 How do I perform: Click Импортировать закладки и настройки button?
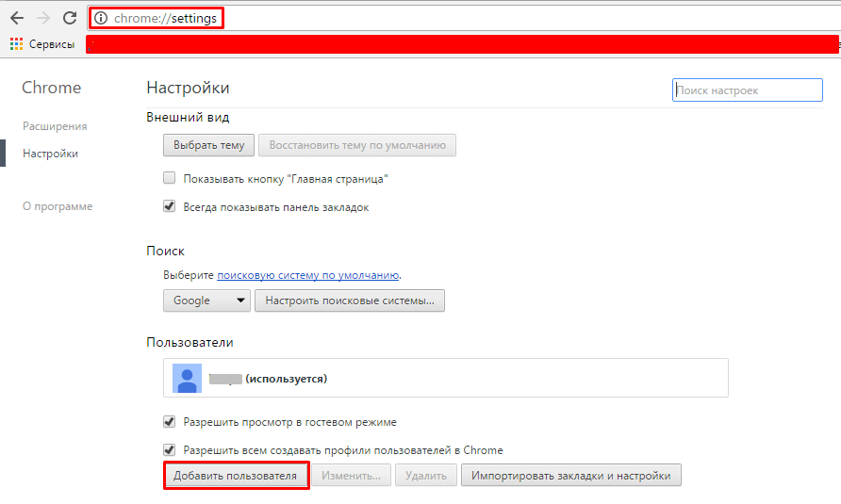coord(571,476)
